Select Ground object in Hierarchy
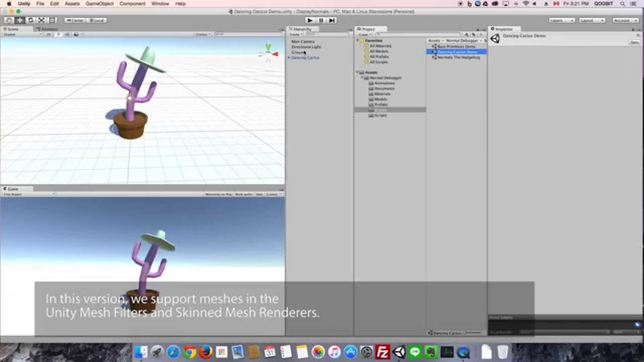 click(x=298, y=52)
